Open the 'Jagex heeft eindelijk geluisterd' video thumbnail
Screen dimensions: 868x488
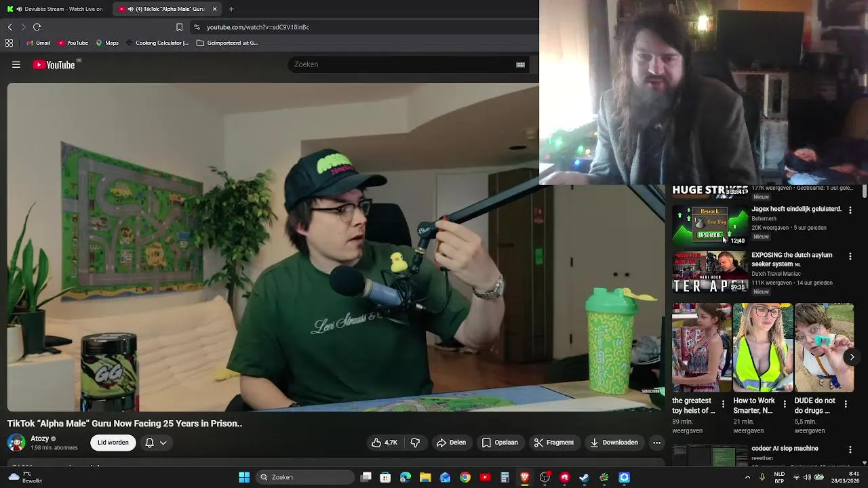710,225
